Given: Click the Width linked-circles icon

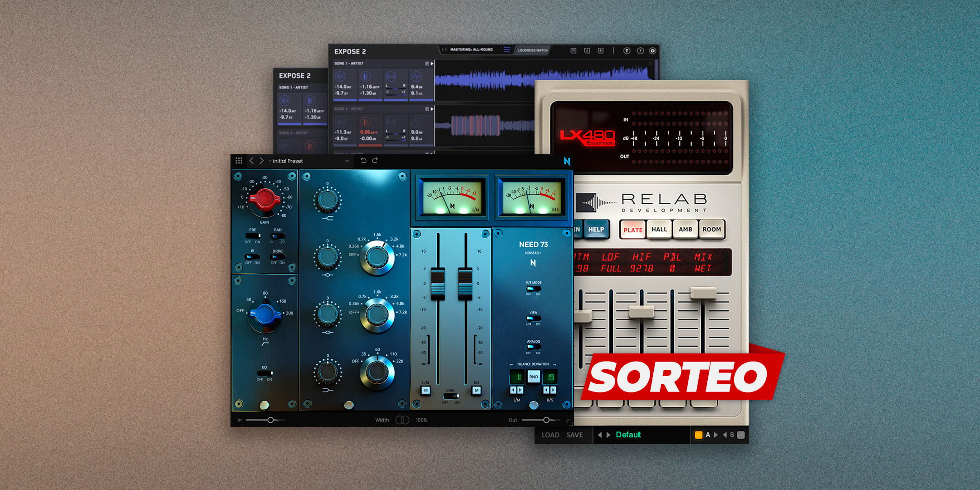Looking at the screenshot, I should pos(402,420).
